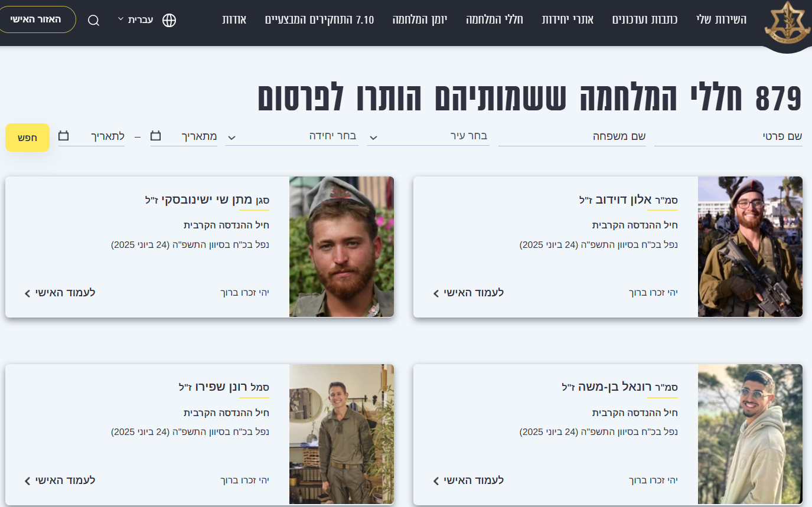Open the לתאריך calendar icon

[64, 136]
